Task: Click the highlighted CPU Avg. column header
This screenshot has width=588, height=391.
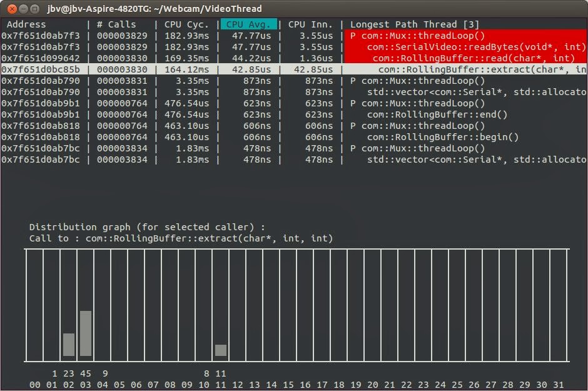Action: tap(246, 24)
